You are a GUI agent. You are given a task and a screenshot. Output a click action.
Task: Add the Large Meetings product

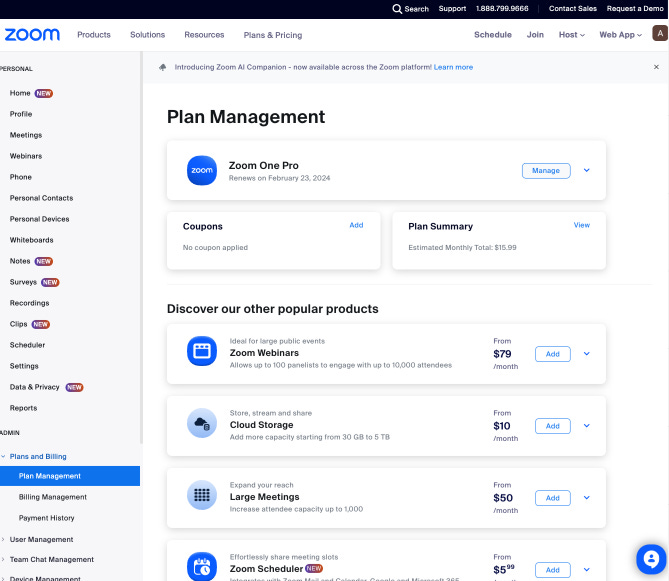[553, 498]
